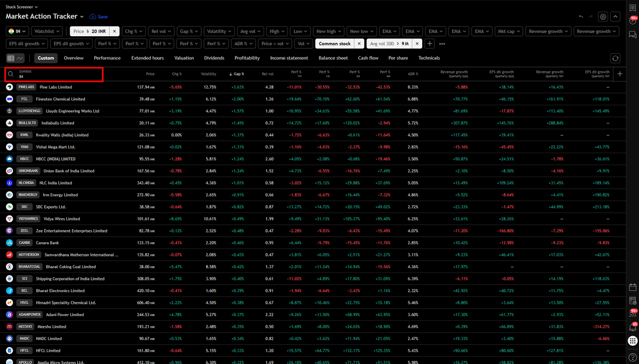The height and width of the screenshot is (364, 639).
Task: Open the help question mark icon
Action: pos(632,358)
